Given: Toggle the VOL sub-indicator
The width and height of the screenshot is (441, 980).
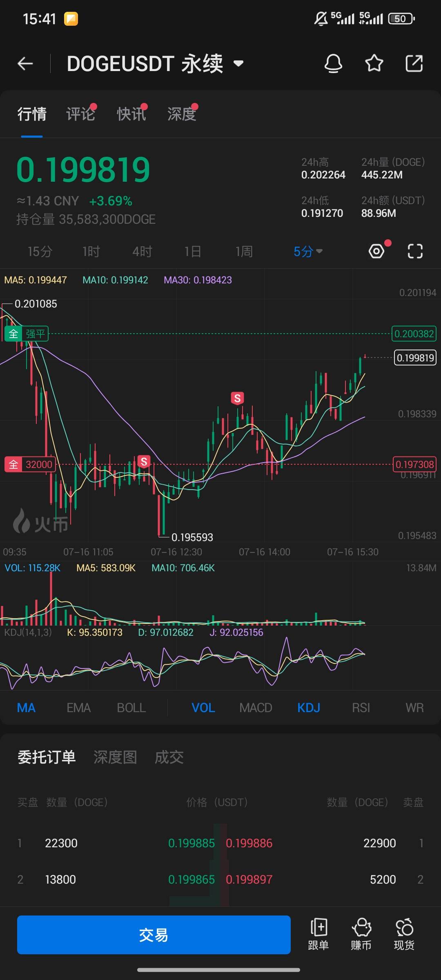Looking at the screenshot, I should click(203, 708).
